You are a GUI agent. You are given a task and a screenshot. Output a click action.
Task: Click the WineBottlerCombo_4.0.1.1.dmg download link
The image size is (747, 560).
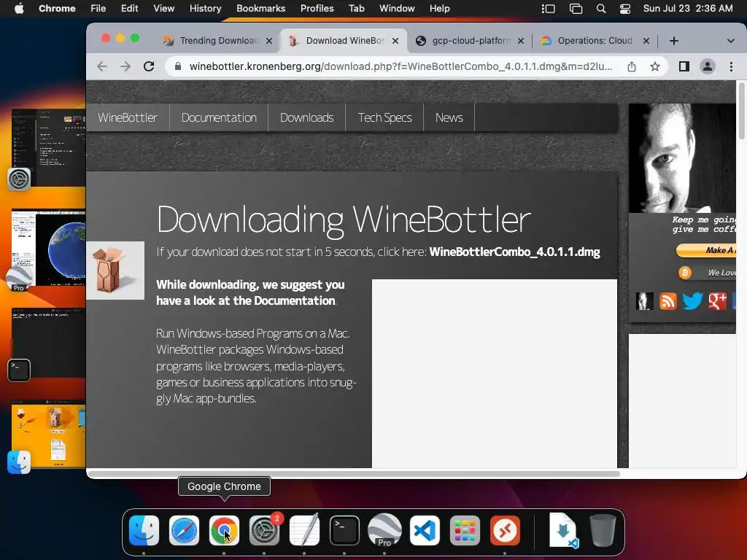pos(514,252)
